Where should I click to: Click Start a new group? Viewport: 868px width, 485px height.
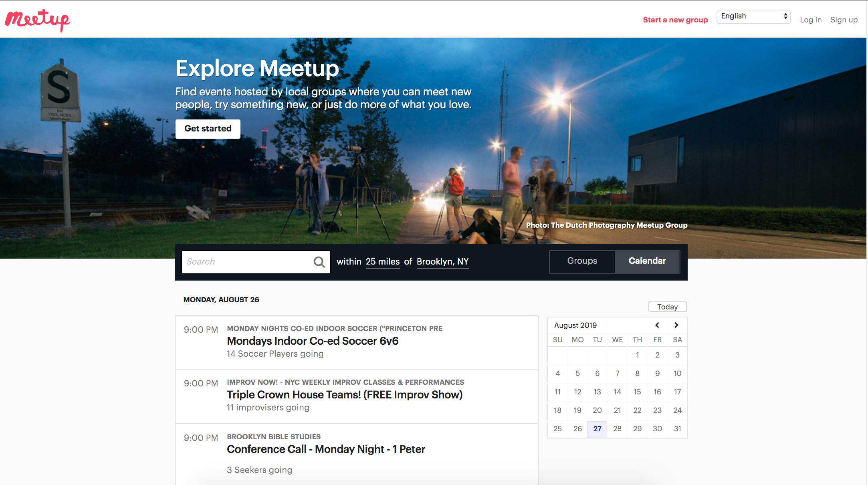tap(675, 19)
